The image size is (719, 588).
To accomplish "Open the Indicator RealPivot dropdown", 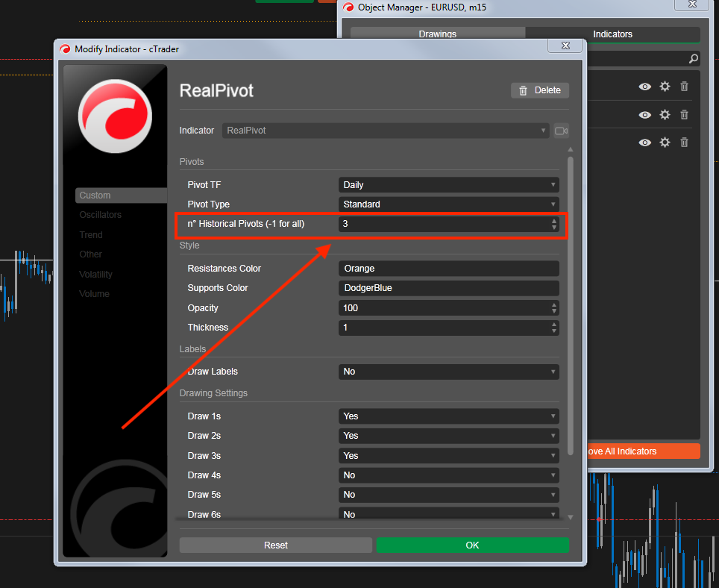I will click(385, 131).
